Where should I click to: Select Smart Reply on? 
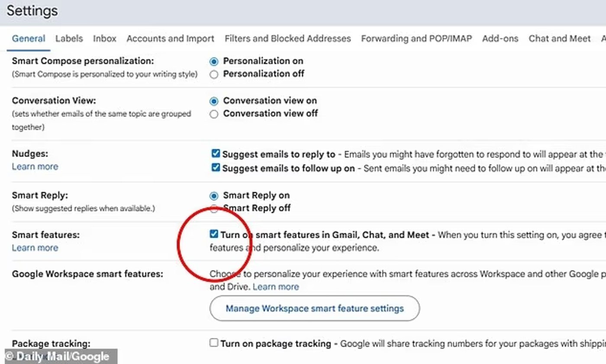214,195
